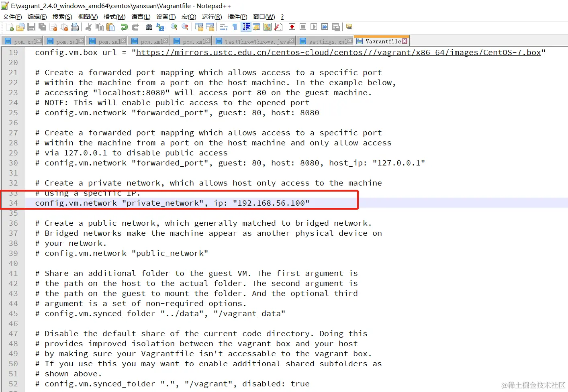Open the 搜索(S) menu
This screenshot has width=568, height=392.
[x=62, y=16]
